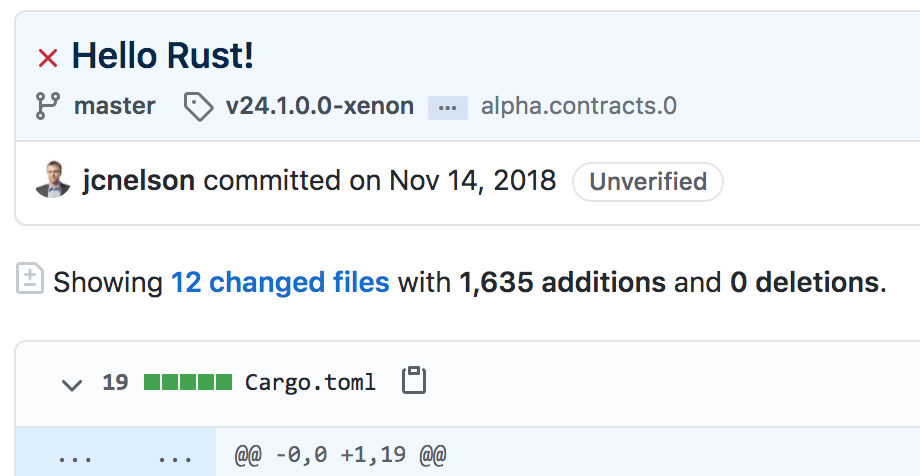920x476 pixels.
Task: Open the v24.1.0.0-xenon tag link
Action: coord(320,106)
